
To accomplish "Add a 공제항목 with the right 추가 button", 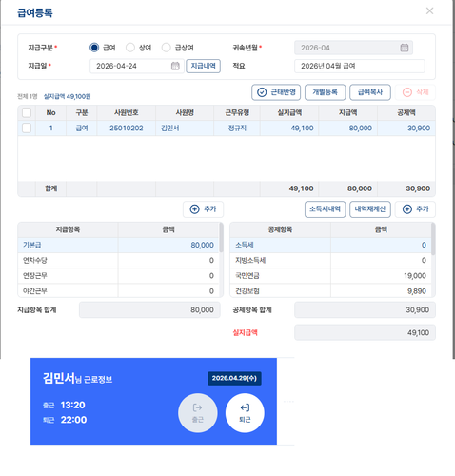I will point(415,209).
